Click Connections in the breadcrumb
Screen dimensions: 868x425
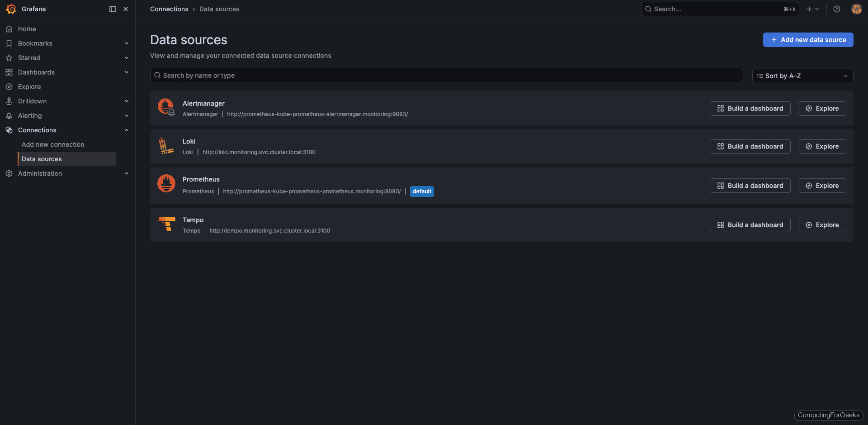(x=169, y=9)
